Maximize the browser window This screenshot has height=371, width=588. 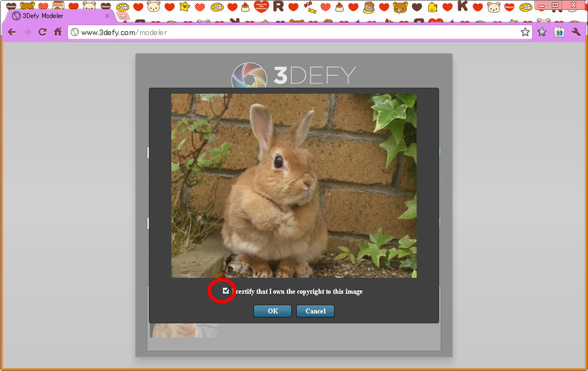pos(555,5)
